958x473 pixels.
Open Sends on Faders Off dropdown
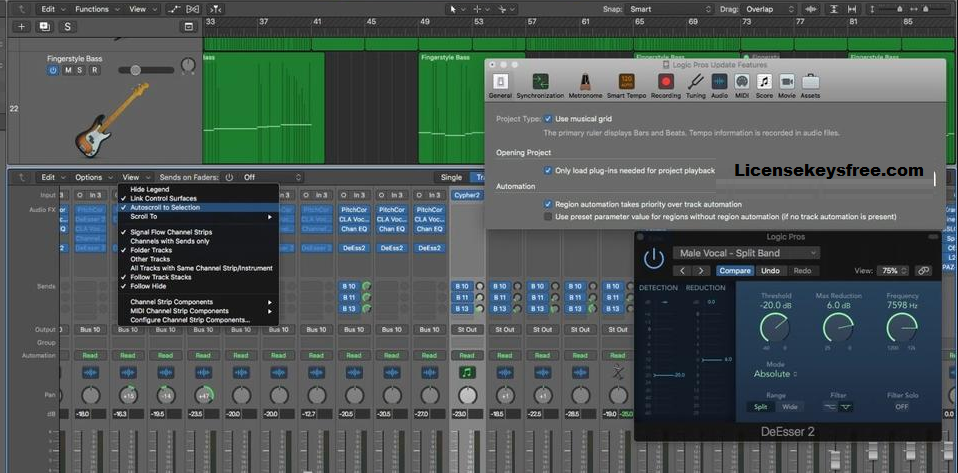tap(272, 177)
